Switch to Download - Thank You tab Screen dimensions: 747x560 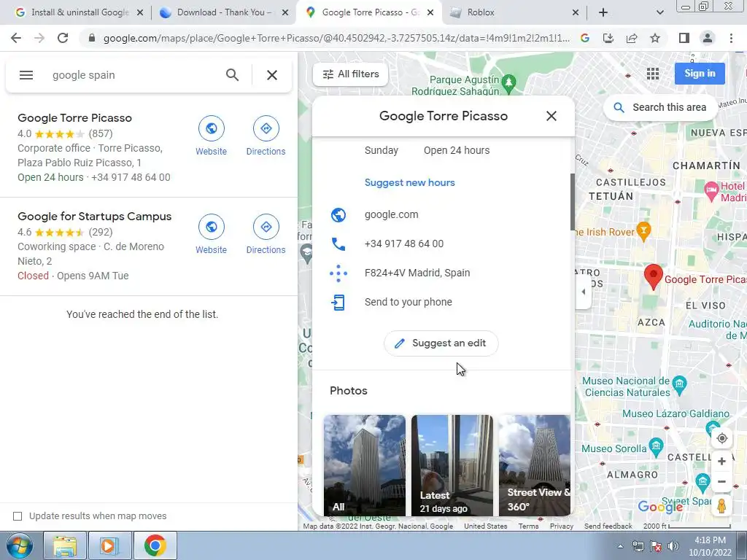(224, 12)
